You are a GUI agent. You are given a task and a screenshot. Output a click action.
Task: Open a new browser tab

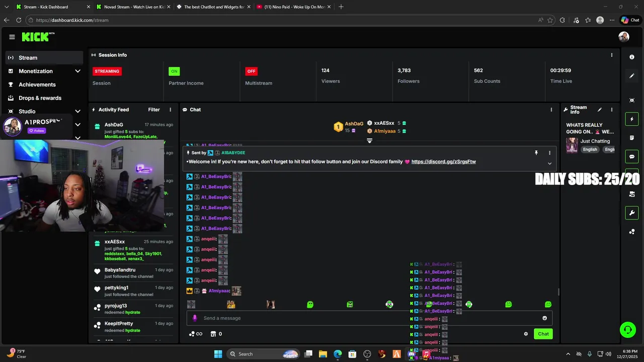click(341, 7)
